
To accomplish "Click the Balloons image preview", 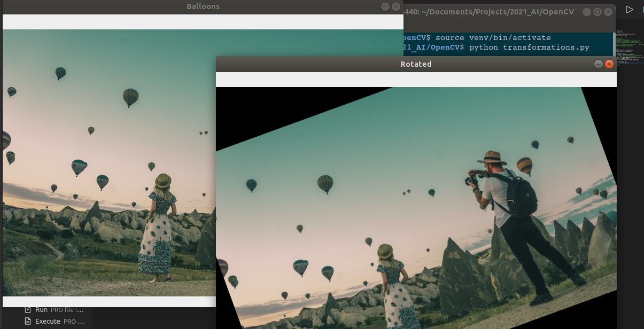I will point(107,160).
